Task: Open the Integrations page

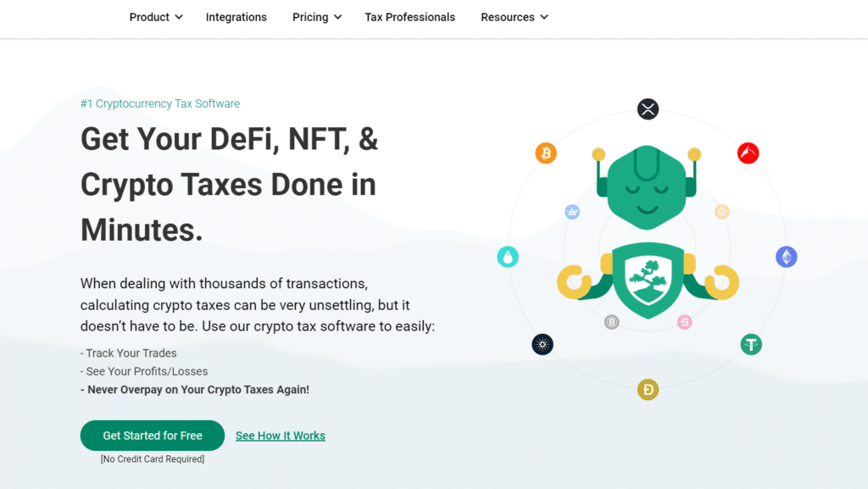Action: click(x=236, y=17)
